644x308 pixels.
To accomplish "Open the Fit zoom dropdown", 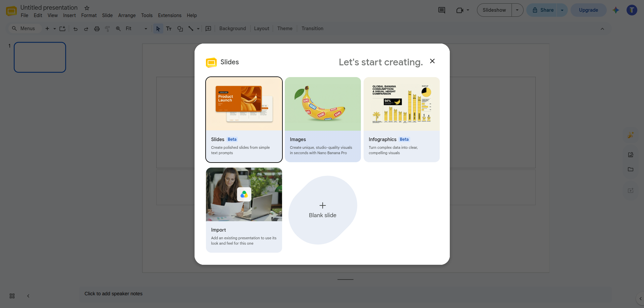I will pos(136,28).
